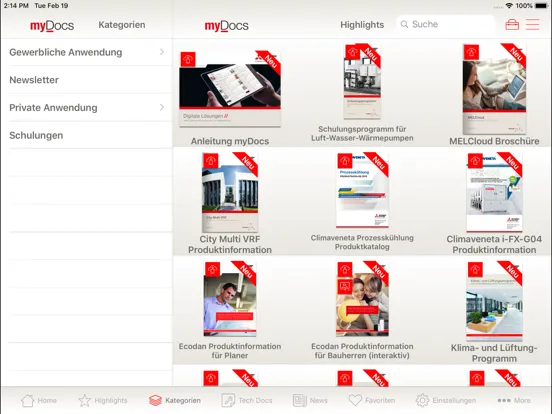This screenshot has height=414, width=552.
Task: Click into the Suche search field
Action: [x=446, y=24]
